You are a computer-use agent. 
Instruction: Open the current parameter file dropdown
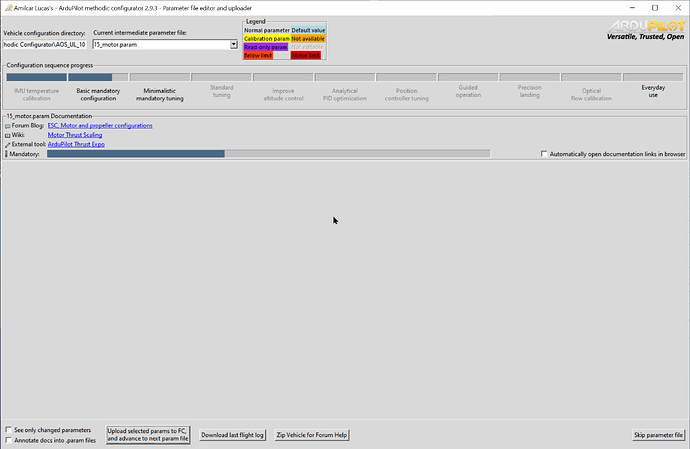coord(234,45)
